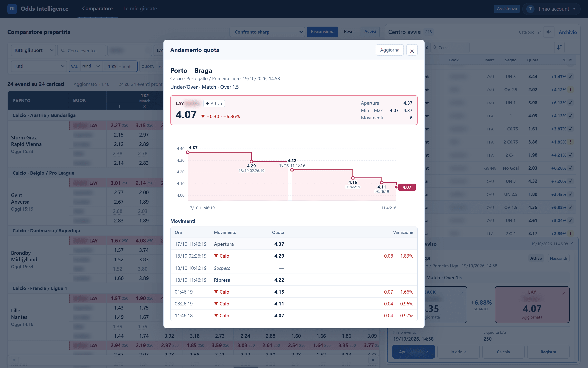Click the In griglia button
Viewport: 588px width, 368px height.
[x=458, y=352]
